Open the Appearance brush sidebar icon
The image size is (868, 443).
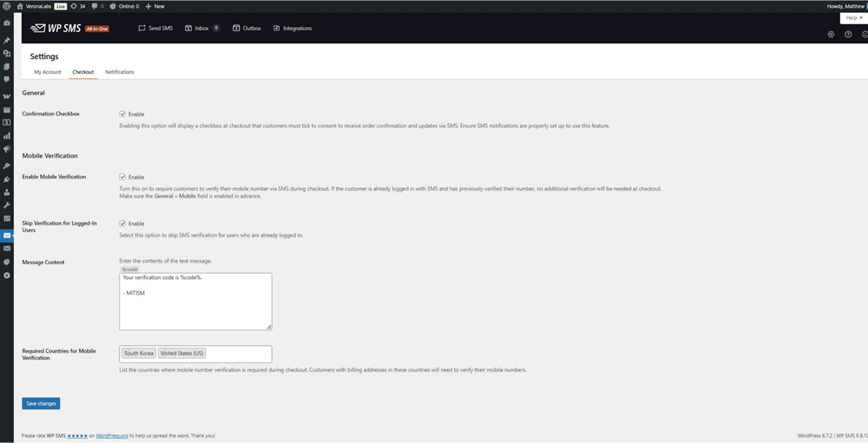[7, 166]
